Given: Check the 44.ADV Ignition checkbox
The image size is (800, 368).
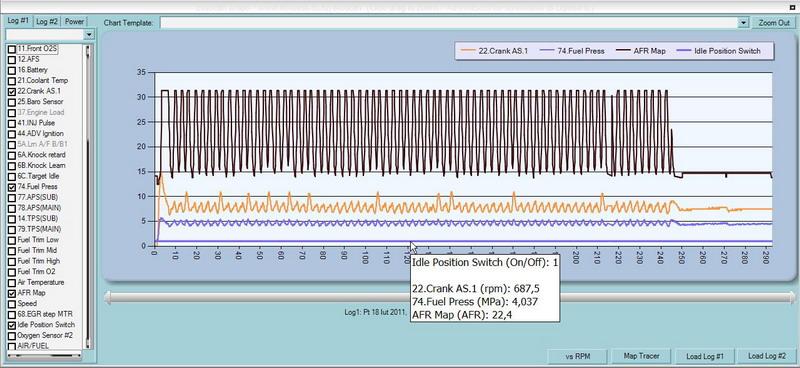Looking at the screenshot, I should [12, 134].
